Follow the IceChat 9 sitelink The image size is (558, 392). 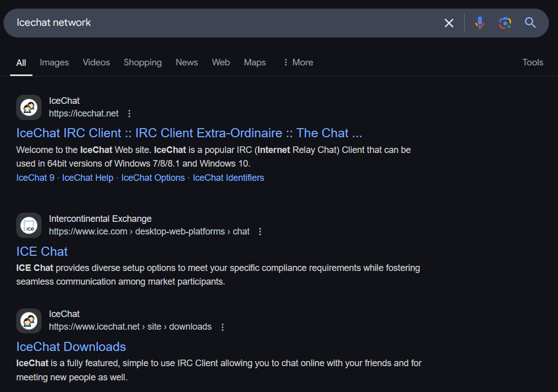[x=35, y=178]
